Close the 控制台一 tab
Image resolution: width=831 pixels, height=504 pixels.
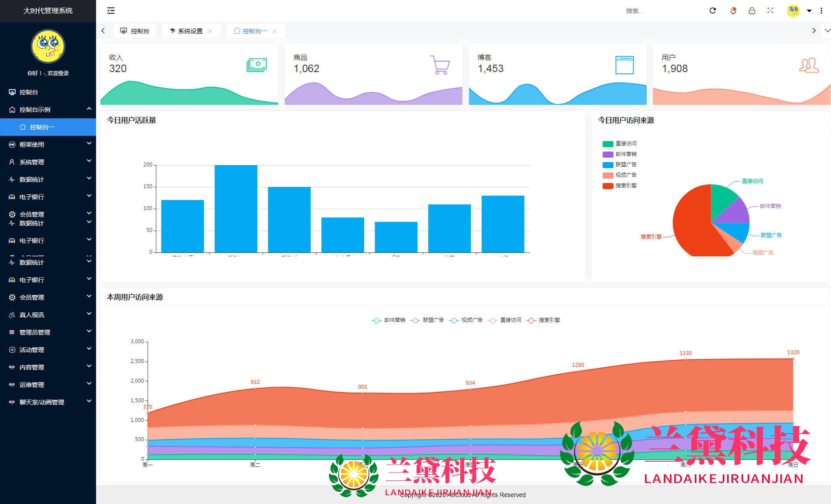pyautogui.click(x=275, y=31)
